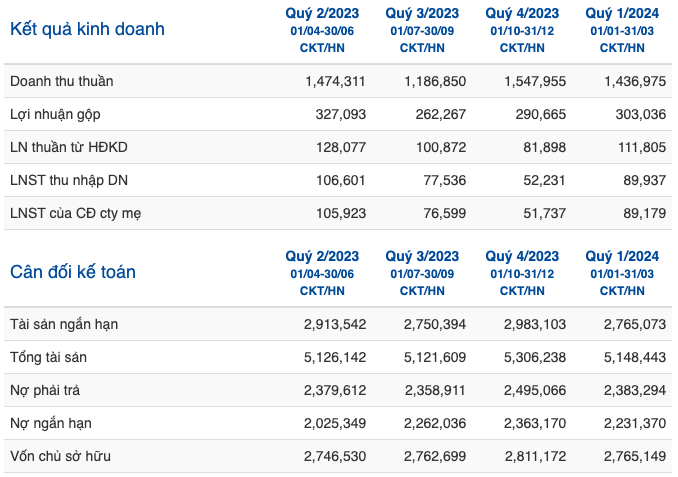Click the Vốn chủ sở hữu row label
Screen dimensions: 678x477
[x=60, y=456]
